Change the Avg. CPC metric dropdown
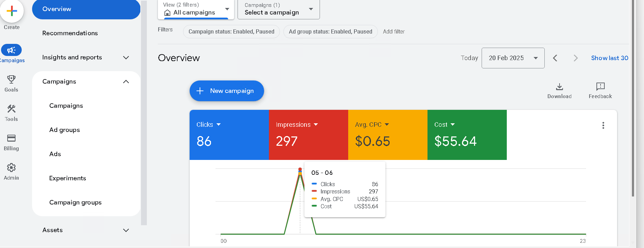Image resolution: width=644 pixels, height=248 pixels. [x=372, y=124]
